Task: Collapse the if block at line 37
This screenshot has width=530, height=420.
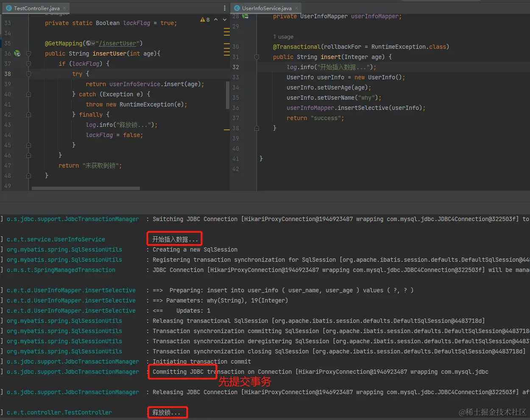Action: (29, 64)
